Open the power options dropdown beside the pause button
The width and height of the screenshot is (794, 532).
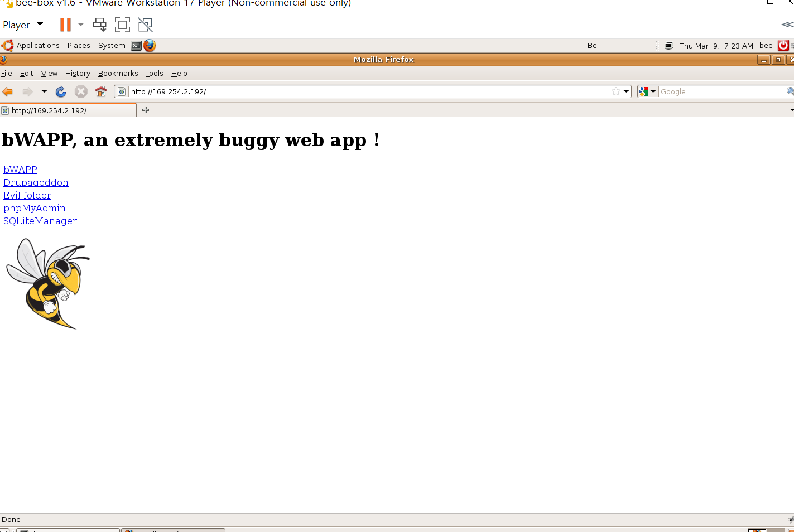tap(81, 25)
